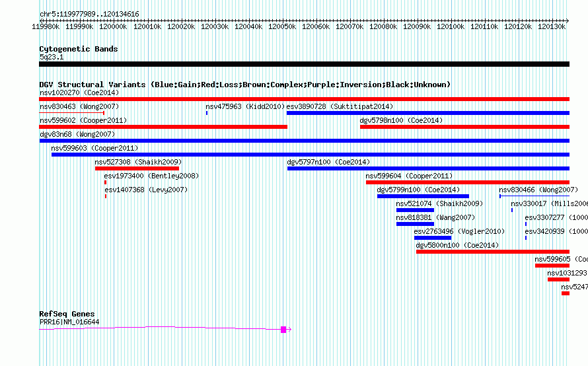The height and width of the screenshot is (366, 588).
Task: Select the dgv5800n100 (Coe2014) red bar
Action: 493,252
